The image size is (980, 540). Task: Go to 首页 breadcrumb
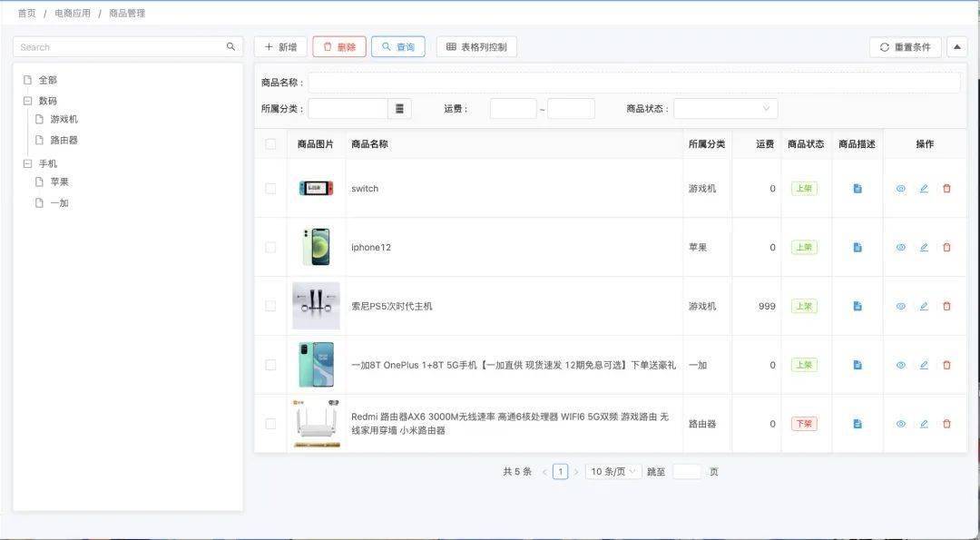[27, 13]
